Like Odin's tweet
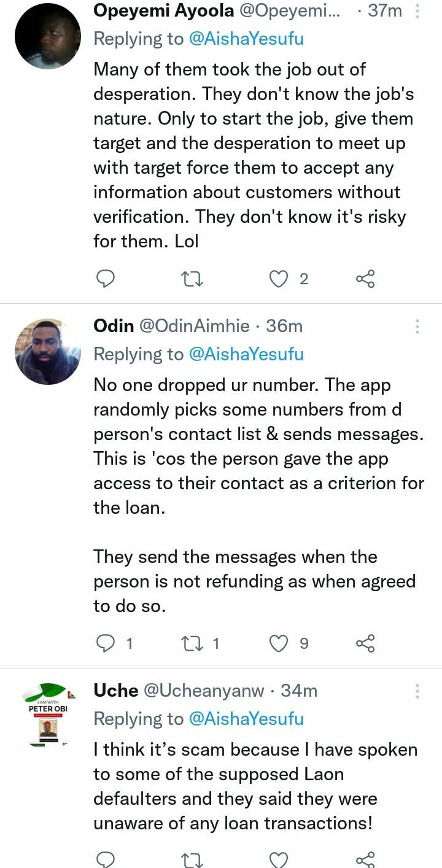Screen dimensions: 442x868 click(x=279, y=643)
